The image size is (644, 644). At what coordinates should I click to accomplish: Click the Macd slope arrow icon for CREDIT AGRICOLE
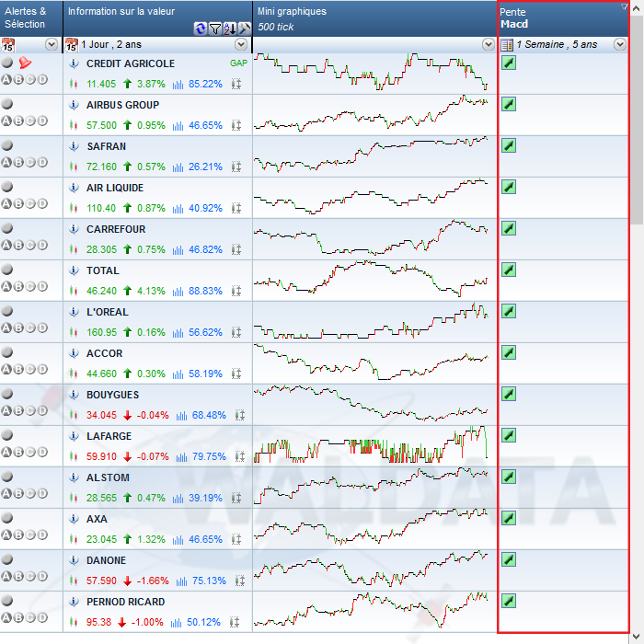[509, 63]
